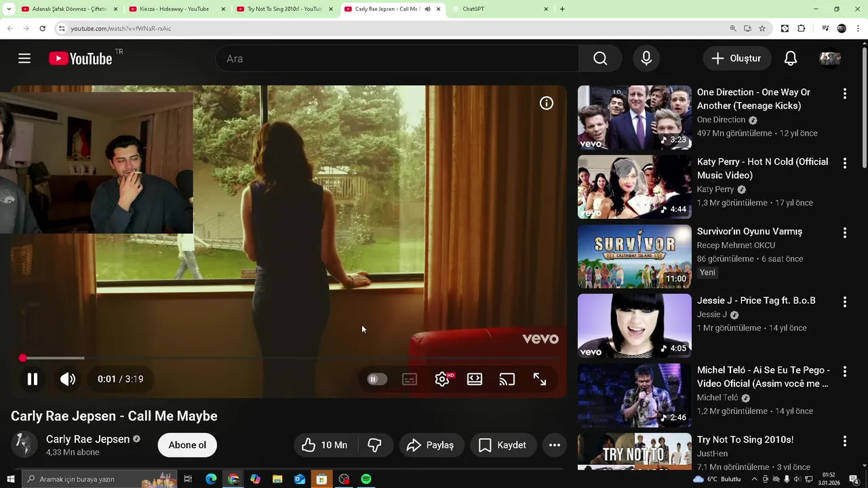868x488 pixels.
Task: Open the media control music icon
Action: click(825, 28)
